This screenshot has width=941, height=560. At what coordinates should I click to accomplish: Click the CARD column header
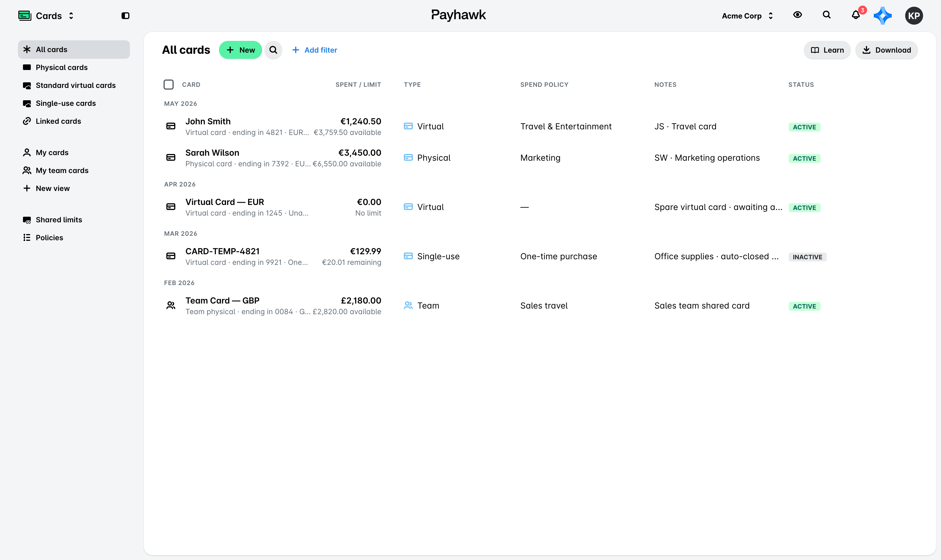[191, 85]
